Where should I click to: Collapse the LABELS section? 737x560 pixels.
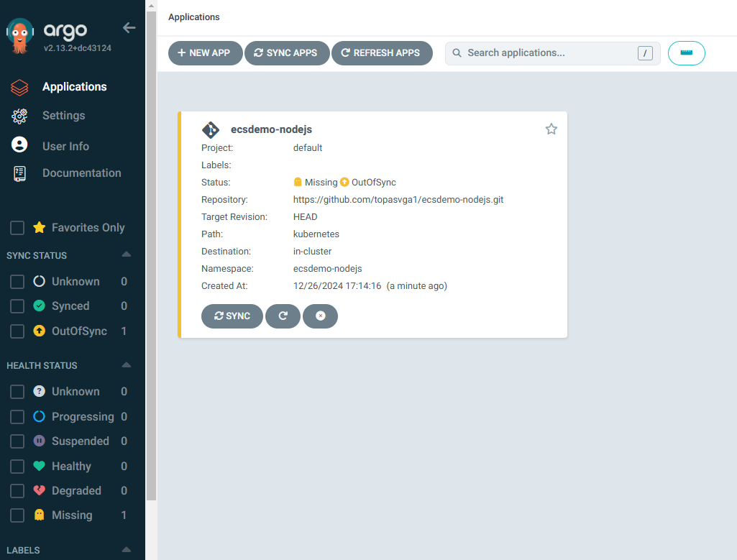[126, 550]
